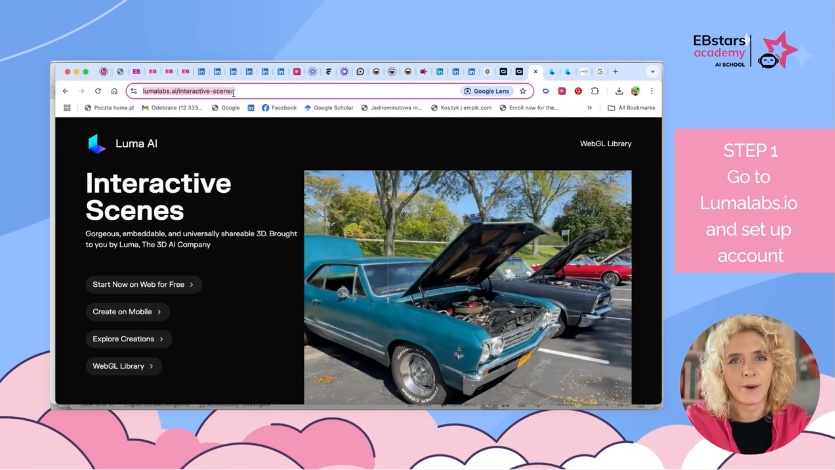Expand the tab search dropdown arrow

pos(652,72)
